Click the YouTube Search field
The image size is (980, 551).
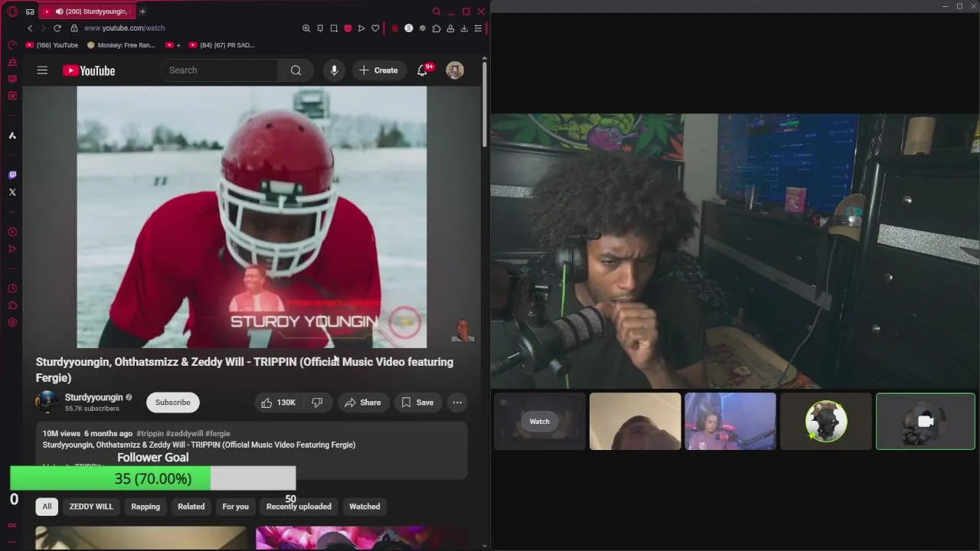(x=220, y=70)
